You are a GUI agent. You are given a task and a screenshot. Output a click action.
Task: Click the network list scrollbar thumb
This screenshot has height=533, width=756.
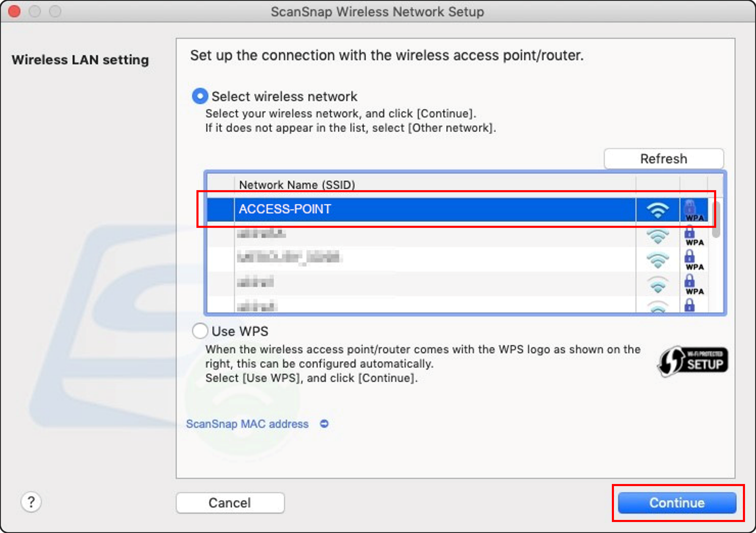tap(716, 219)
